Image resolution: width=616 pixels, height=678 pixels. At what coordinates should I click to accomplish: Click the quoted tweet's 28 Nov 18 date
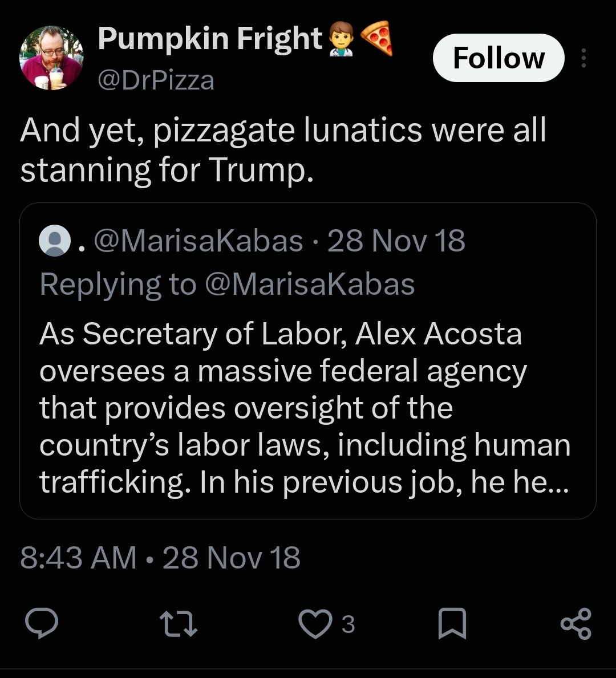(x=396, y=241)
